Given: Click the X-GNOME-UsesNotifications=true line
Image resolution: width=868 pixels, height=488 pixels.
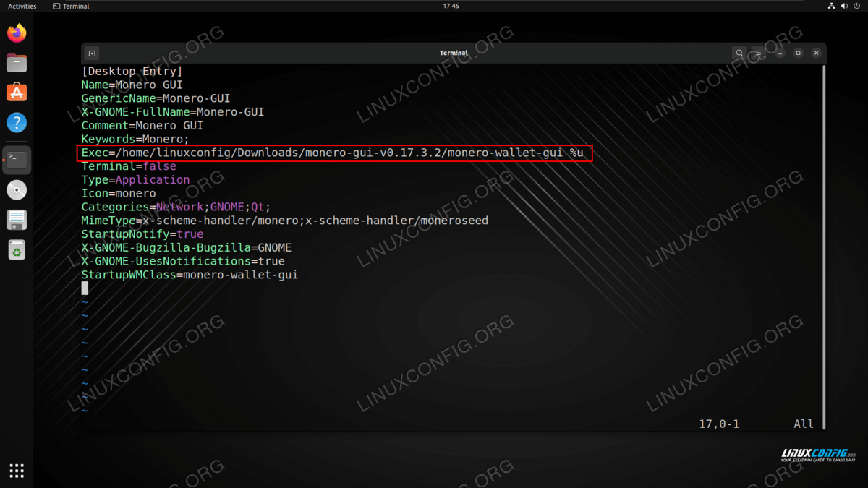Looking at the screenshot, I should coord(183,261).
